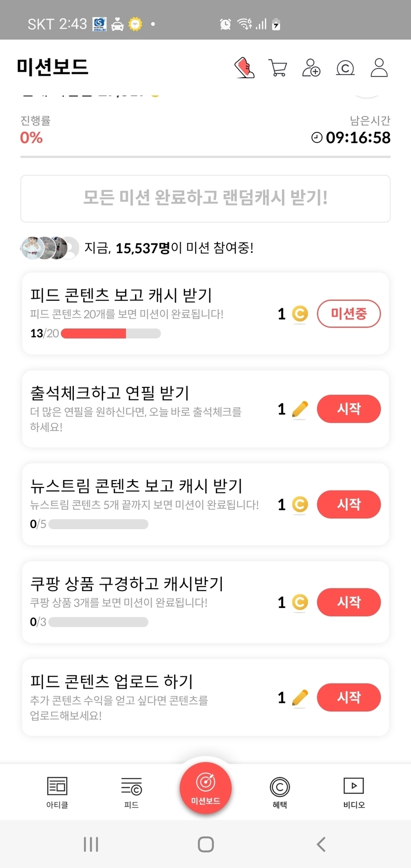Tap the red sneaker icon in header
Screen dimensions: 411x868
pyautogui.click(x=244, y=68)
